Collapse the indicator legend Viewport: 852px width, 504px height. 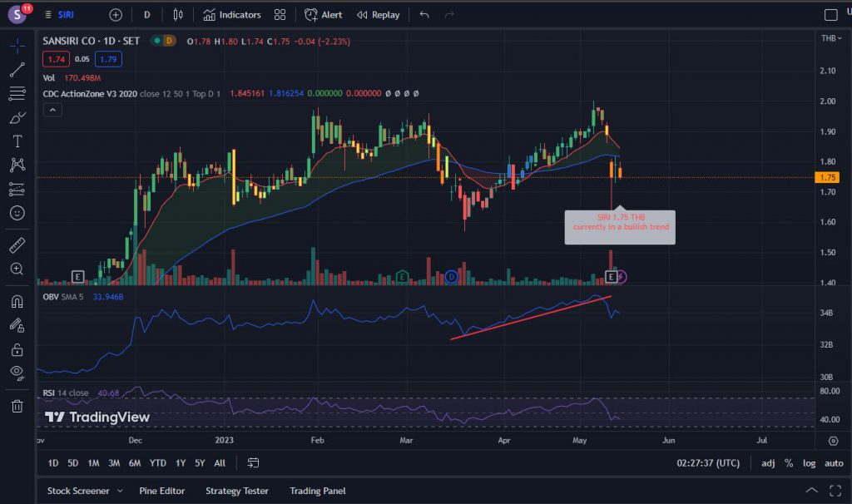click(52, 111)
